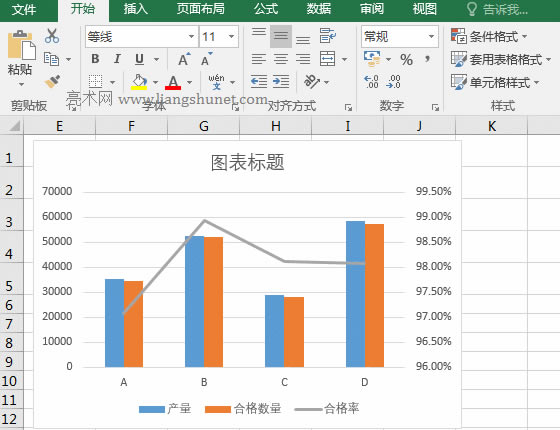Expand the merge cells arrow
This screenshot has width=560, height=430.
coord(344,59)
